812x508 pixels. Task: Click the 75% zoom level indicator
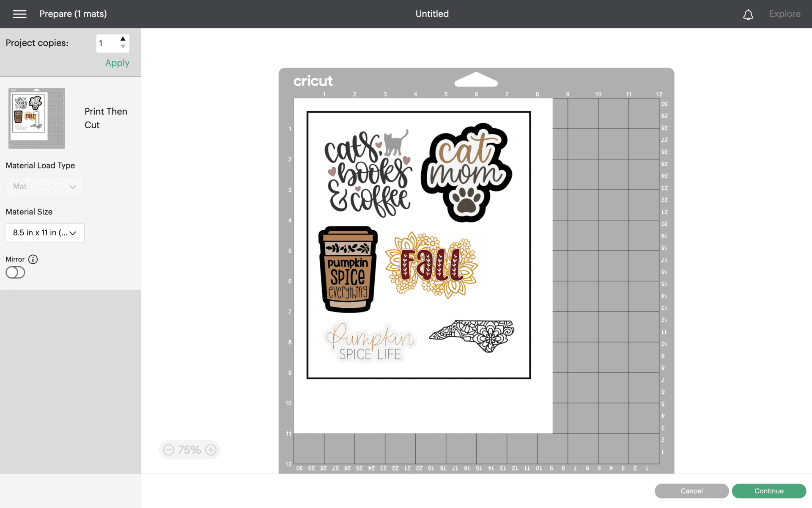[189, 450]
